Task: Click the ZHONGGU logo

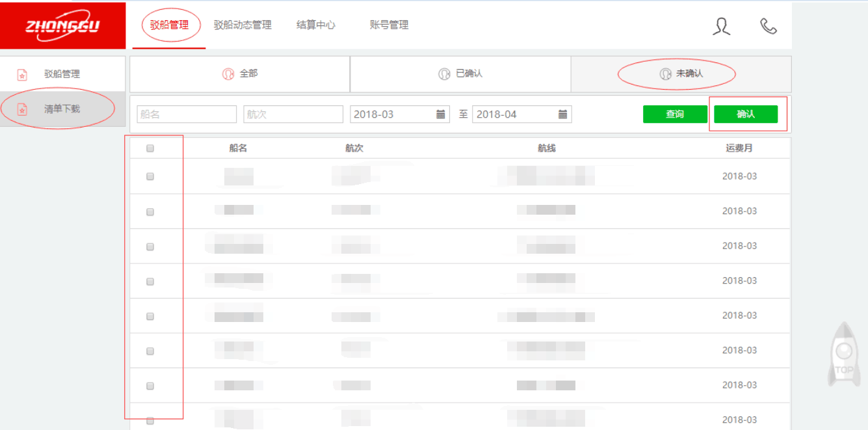Action: [62, 25]
